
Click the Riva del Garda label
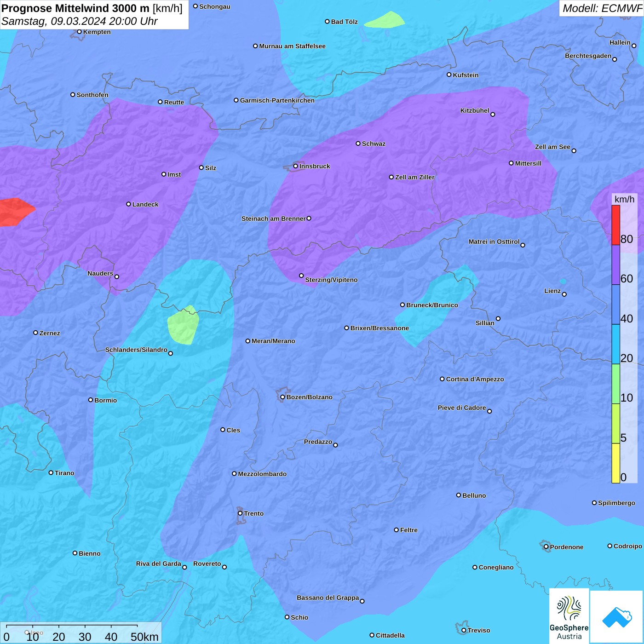158,563
